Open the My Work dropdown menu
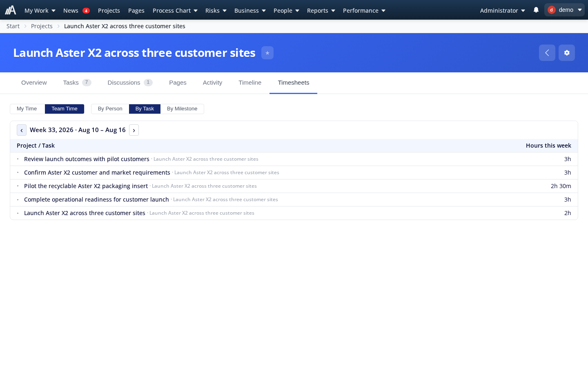 40,11
